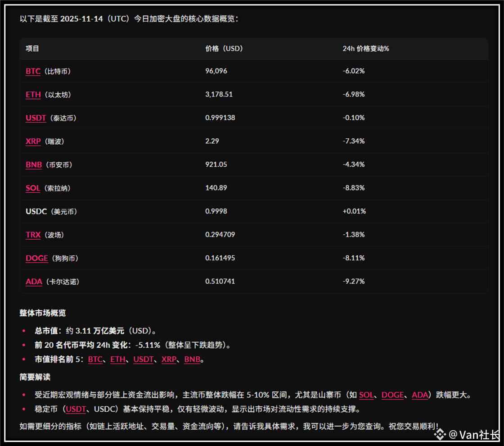Click USDT link in the stablecoin summary line
The width and height of the screenshot is (504, 446).
pos(76,409)
